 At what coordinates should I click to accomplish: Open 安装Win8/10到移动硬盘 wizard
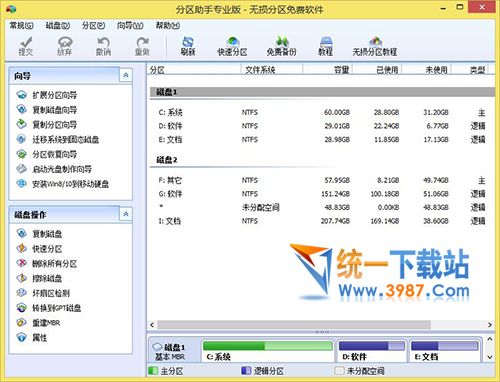coord(63,184)
